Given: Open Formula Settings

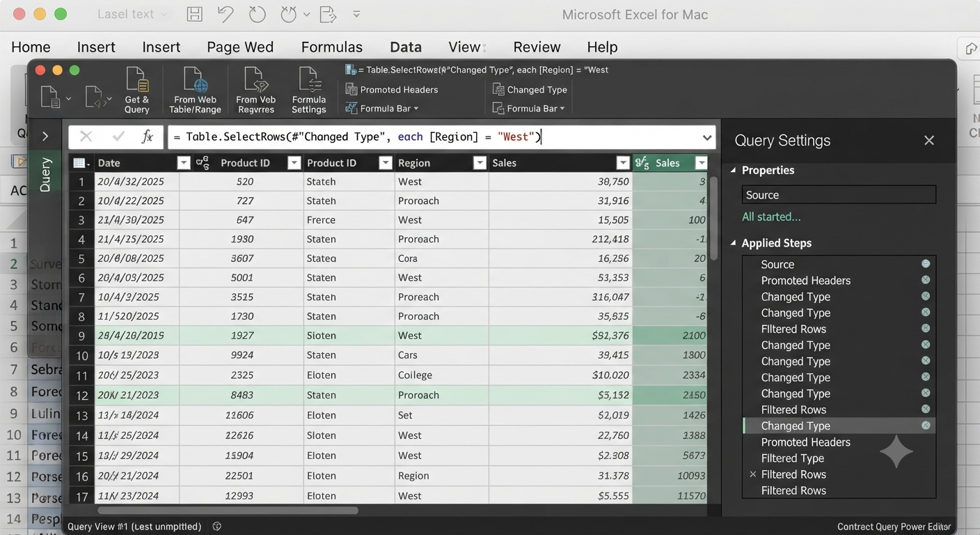Looking at the screenshot, I should [x=309, y=90].
